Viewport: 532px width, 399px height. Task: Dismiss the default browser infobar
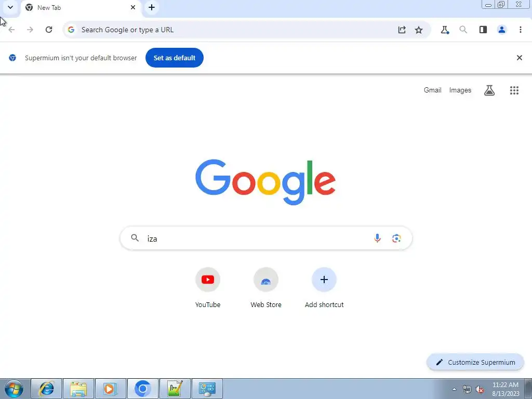point(519,58)
